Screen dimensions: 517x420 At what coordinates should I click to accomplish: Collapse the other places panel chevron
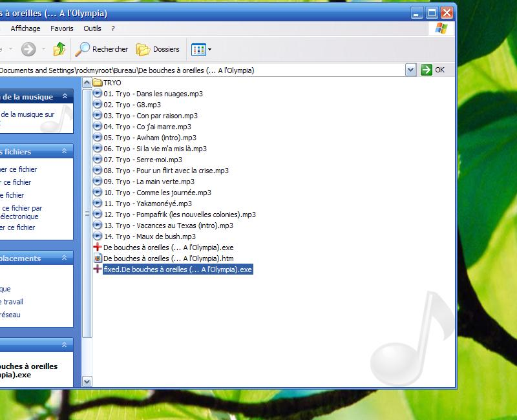point(64,258)
